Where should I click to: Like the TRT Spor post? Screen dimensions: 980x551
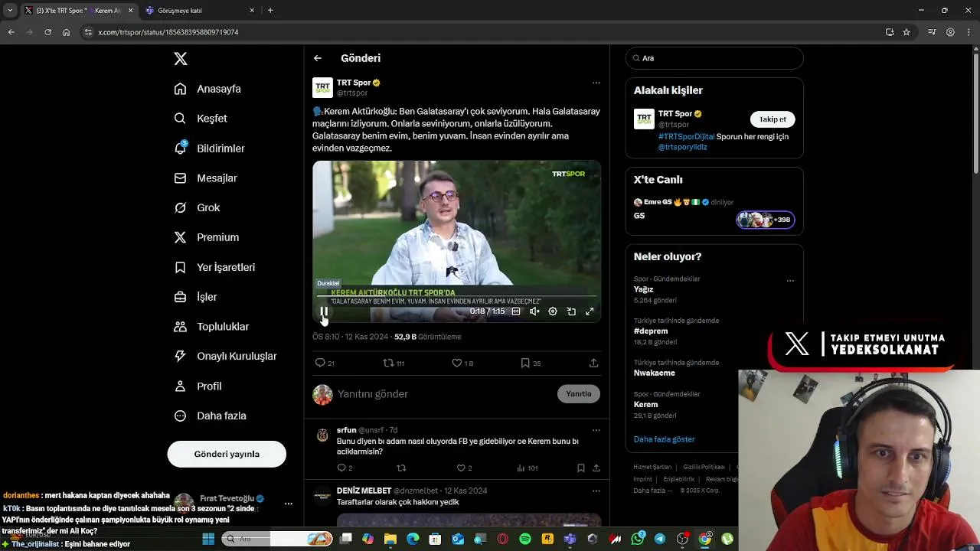click(462, 363)
